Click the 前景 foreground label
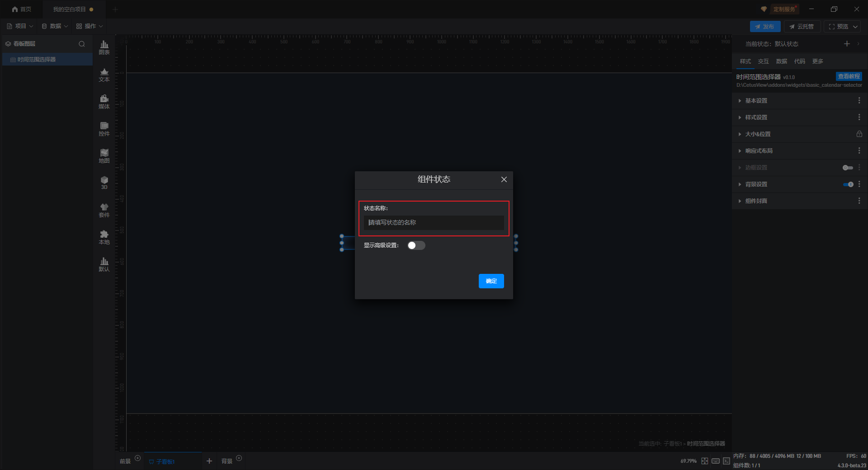This screenshot has width=868, height=470. 125,461
